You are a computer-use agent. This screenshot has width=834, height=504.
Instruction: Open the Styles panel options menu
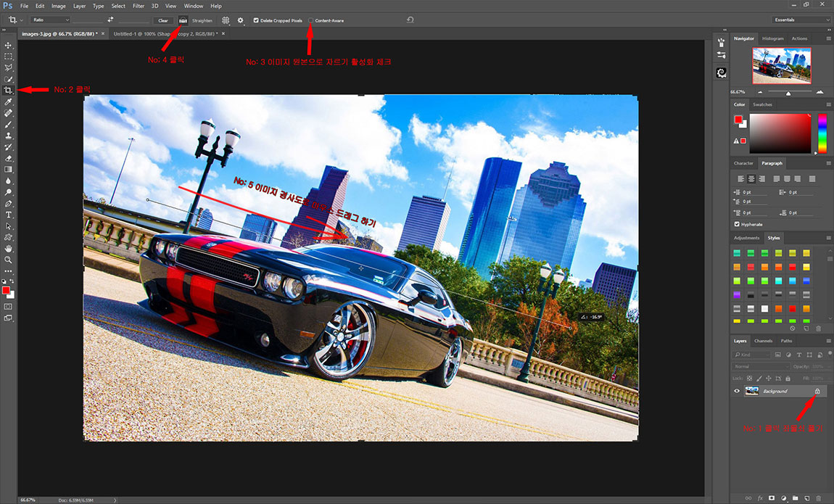[828, 238]
